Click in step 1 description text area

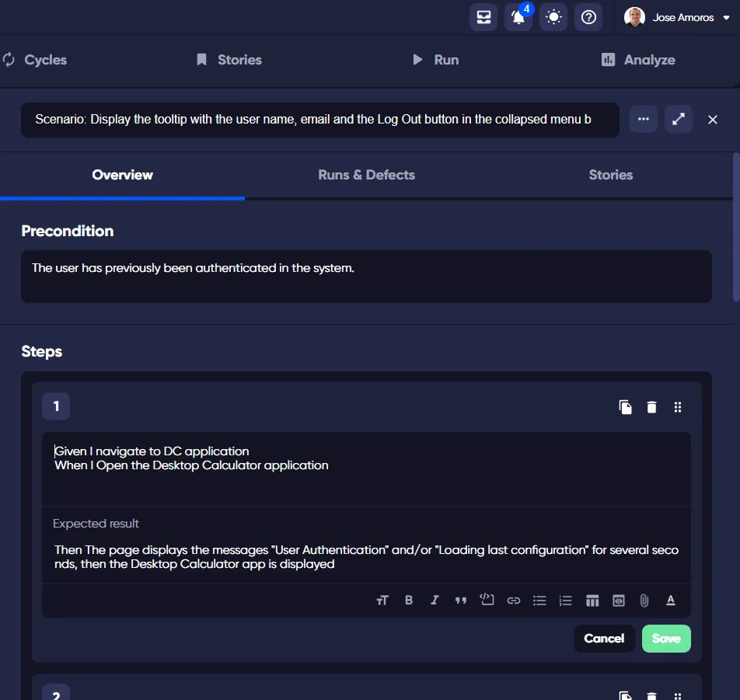click(x=366, y=469)
